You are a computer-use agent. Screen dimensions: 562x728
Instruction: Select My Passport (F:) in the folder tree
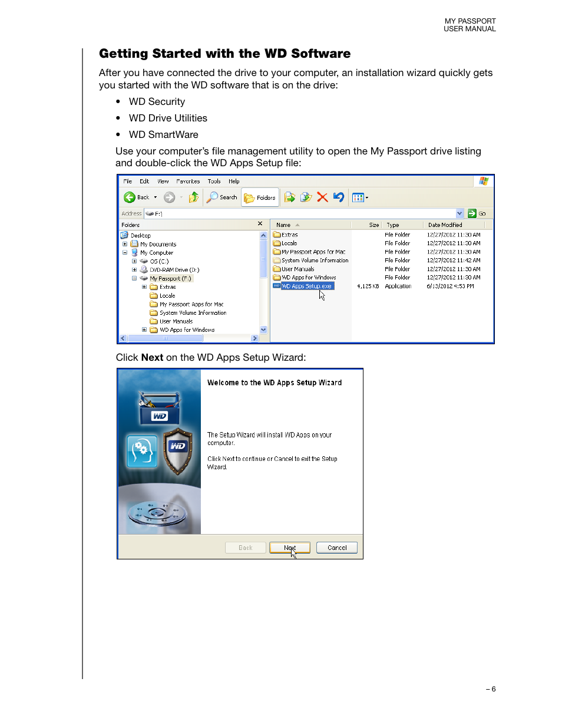coord(170,278)
